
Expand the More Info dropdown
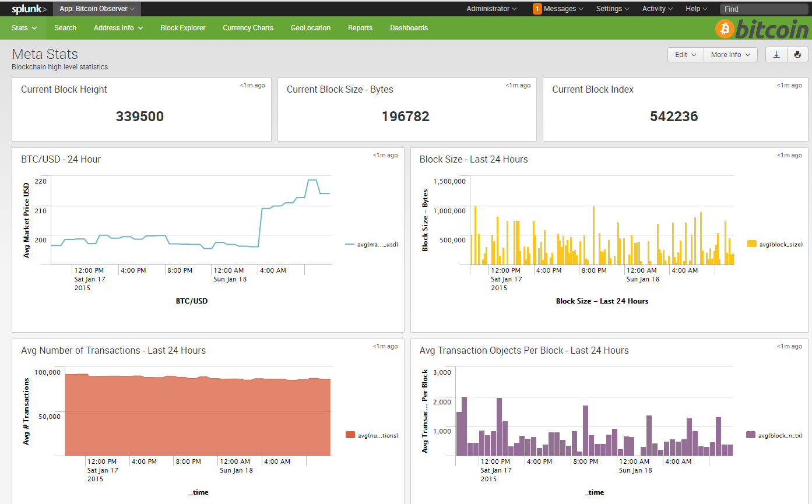[x=730, y=55]
